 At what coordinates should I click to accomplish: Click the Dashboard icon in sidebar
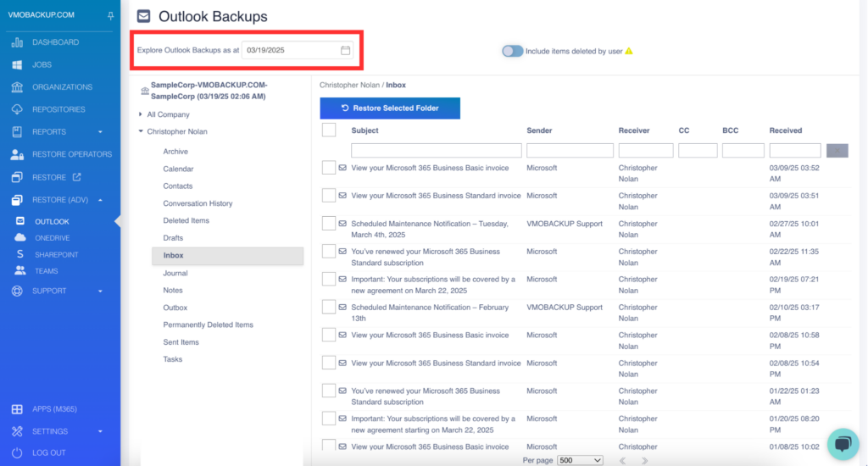tap(17, 42)
